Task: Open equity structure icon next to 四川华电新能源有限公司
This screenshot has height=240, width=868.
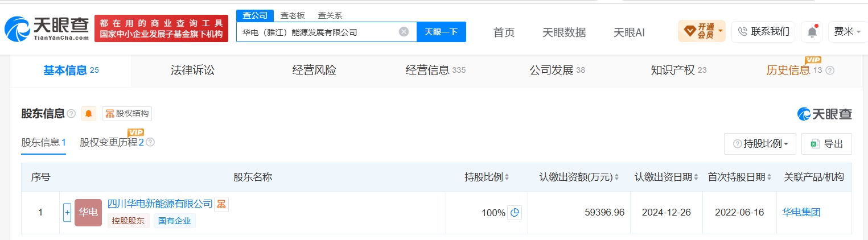Action: (x=221, y=204)
